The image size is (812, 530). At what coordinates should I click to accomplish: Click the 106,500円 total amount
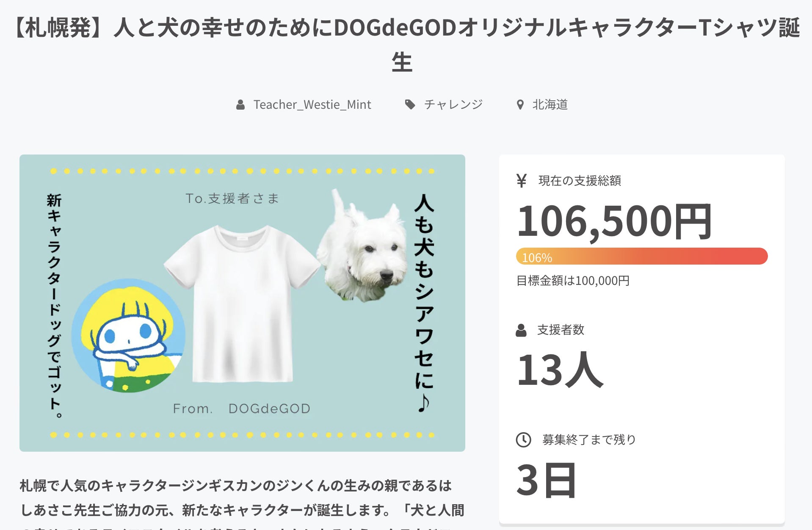(x=614, y=221)
